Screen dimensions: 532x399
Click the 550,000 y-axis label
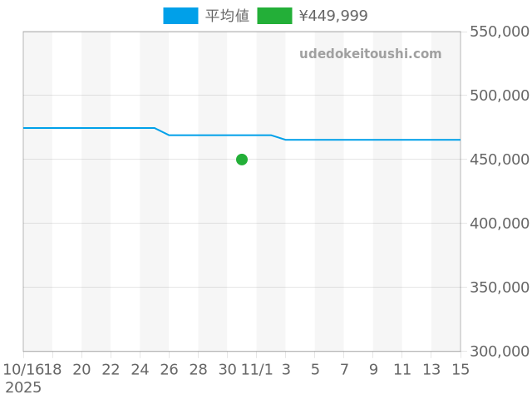500,32
